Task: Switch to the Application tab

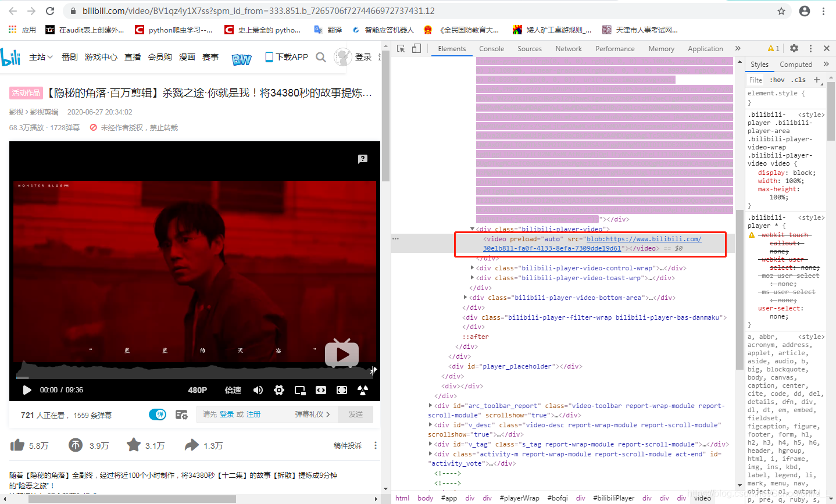Action: pos(705,49)
